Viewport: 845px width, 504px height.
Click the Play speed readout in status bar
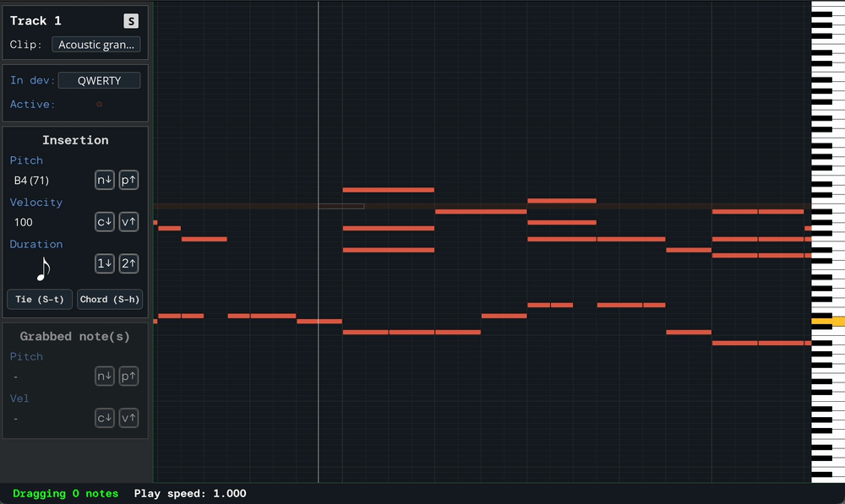[x=190, y=494]
